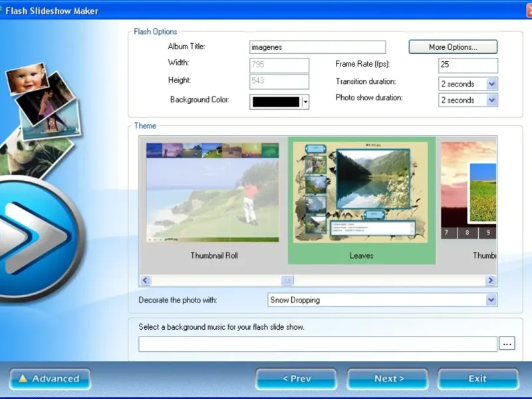Click the black Background Color swatch

pyautogui.click(x=276, y=102)
